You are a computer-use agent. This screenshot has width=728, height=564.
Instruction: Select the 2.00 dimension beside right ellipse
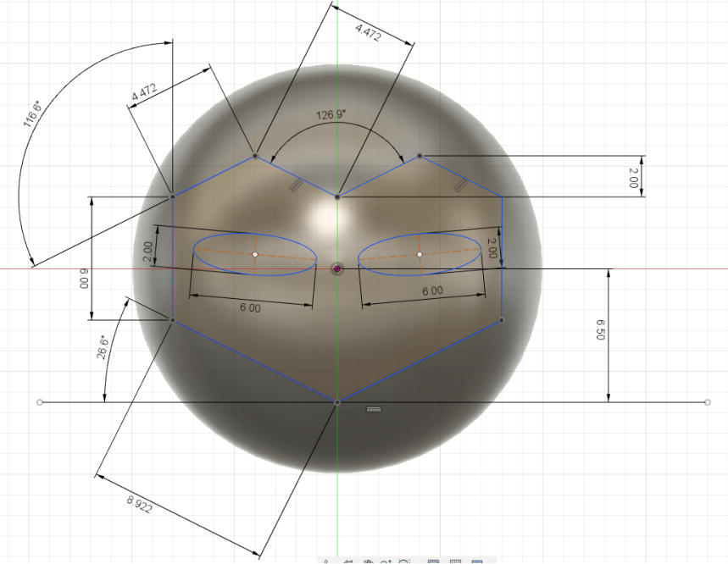[492, 248]
